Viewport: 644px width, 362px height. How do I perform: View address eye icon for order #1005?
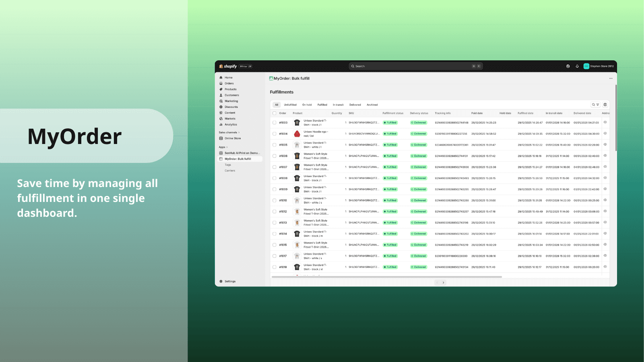click(605, 144)
